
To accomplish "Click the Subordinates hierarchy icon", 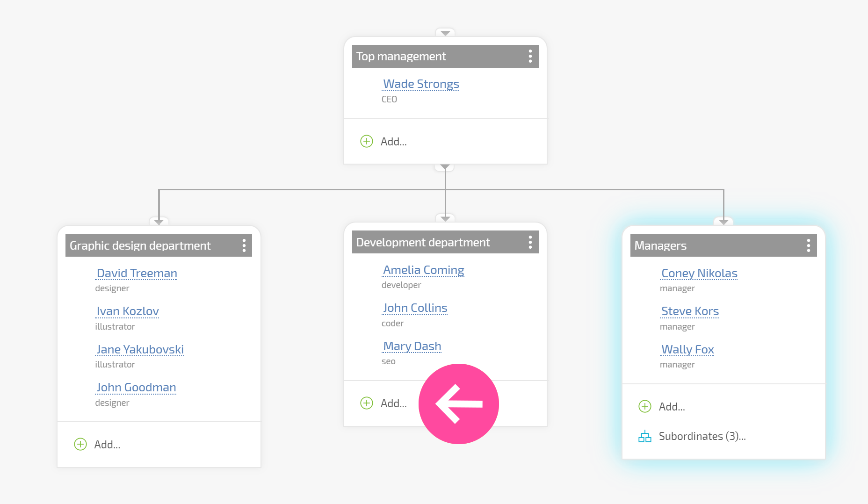I will pyautogui.click(x=644, y=436).
